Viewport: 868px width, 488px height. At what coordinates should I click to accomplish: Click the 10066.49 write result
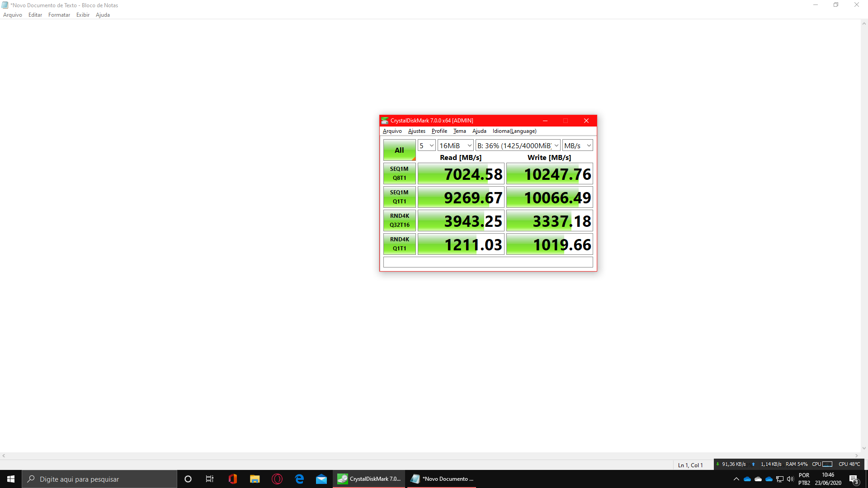pos(549,197)
